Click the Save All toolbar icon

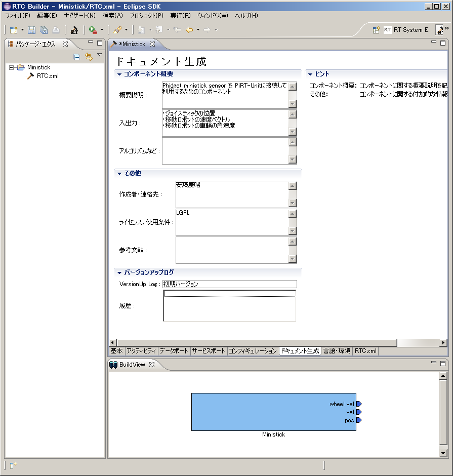[x=44, y=30]
